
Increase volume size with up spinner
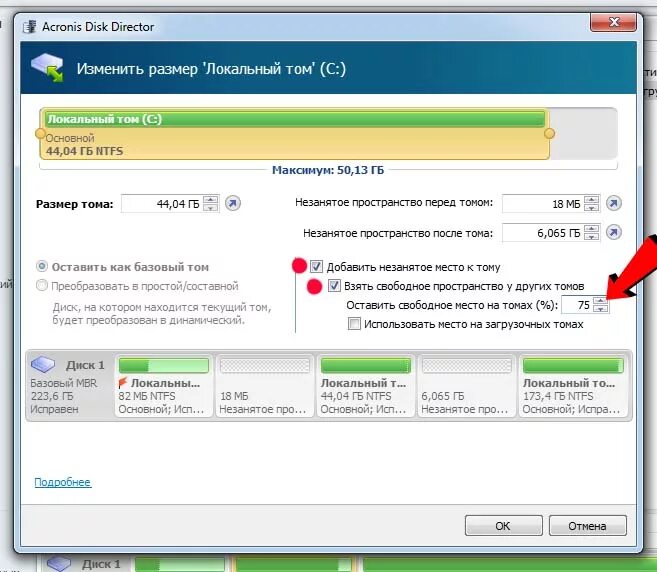click(210, 200)
